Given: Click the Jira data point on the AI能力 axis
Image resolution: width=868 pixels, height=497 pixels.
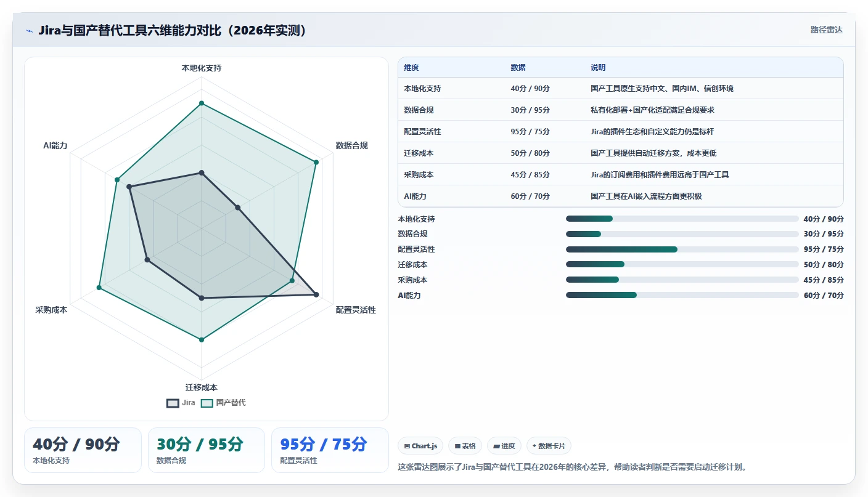Looking at the screenshot, I should pyautogui.click(x=129, y=187).
